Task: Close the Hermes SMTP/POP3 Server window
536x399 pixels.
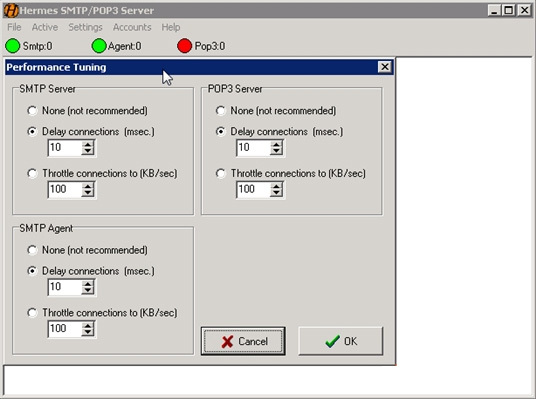Action: (x=524, y=10)
